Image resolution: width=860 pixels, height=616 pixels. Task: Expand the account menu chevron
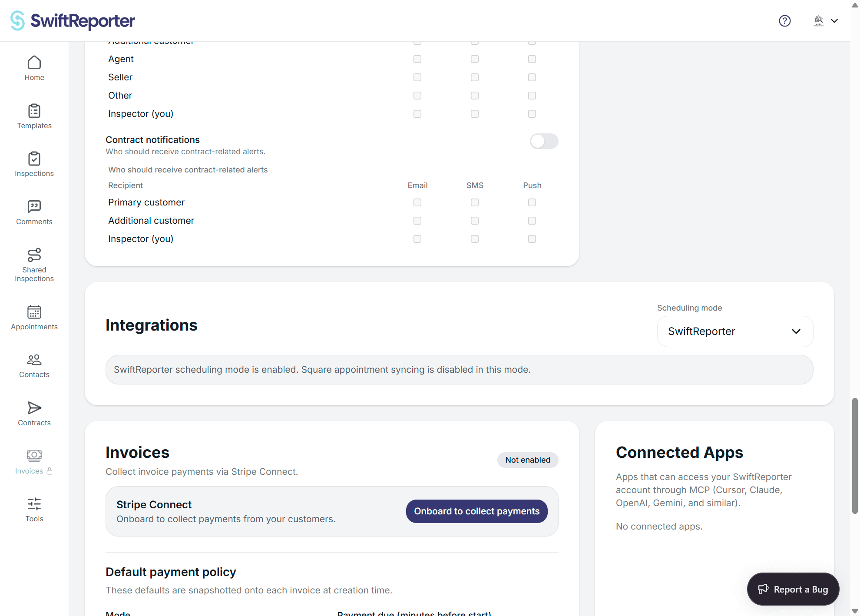point(834,20)
